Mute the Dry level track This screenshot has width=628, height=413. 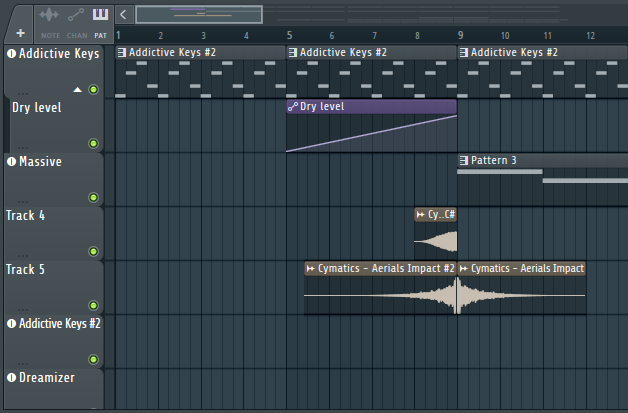[94, 143]
